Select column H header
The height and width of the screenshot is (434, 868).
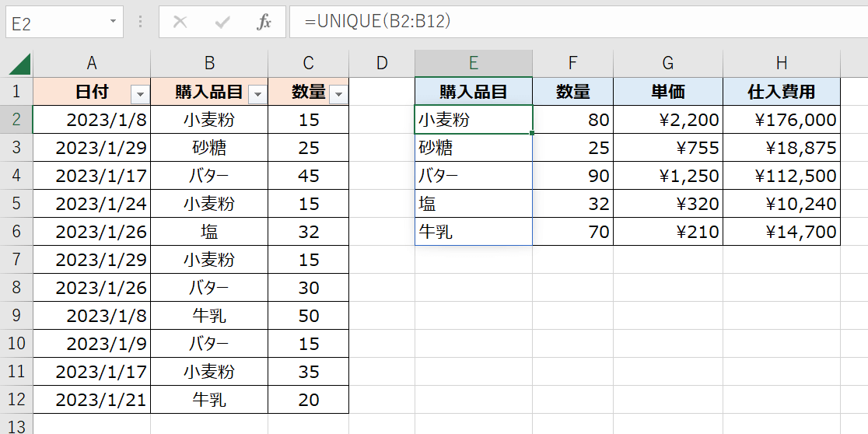pos(781,64)
